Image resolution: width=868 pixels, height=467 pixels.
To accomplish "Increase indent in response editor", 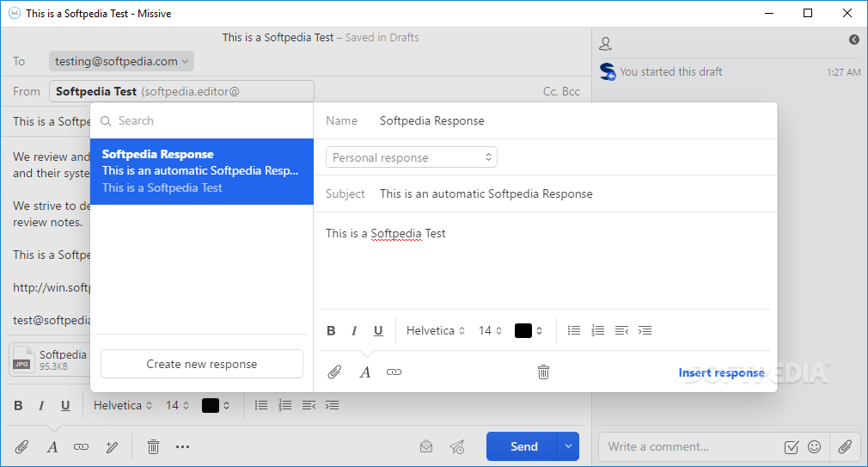I will coord(645,331).
